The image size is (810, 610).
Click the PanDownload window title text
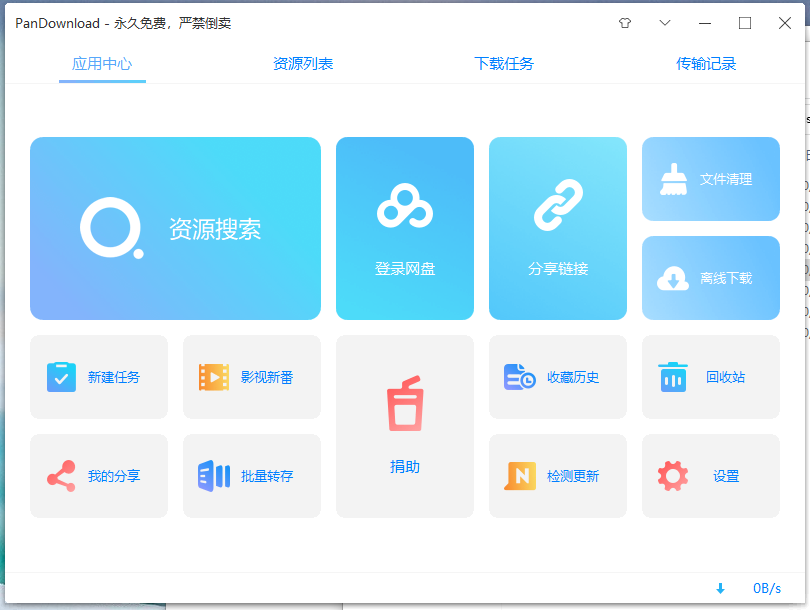[123, 23]
